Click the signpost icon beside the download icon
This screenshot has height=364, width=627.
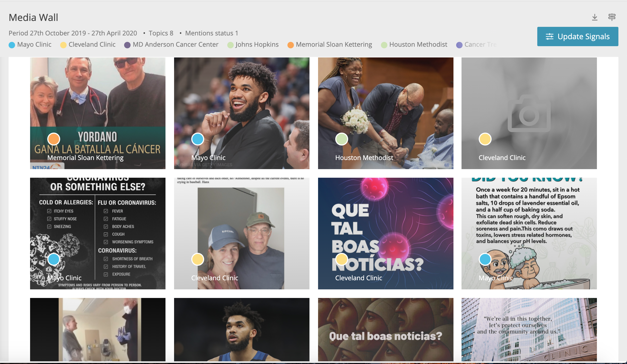612,17
